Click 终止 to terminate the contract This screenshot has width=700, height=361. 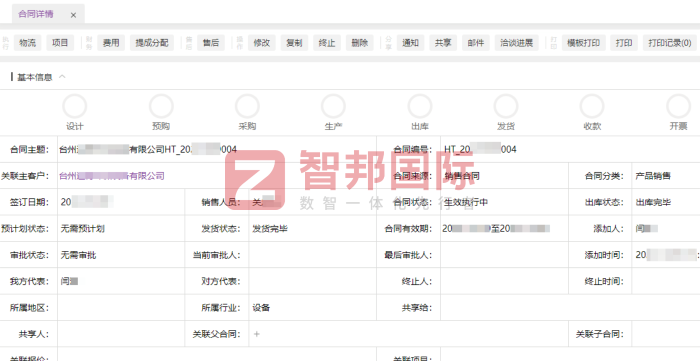(x=327, y=43)
